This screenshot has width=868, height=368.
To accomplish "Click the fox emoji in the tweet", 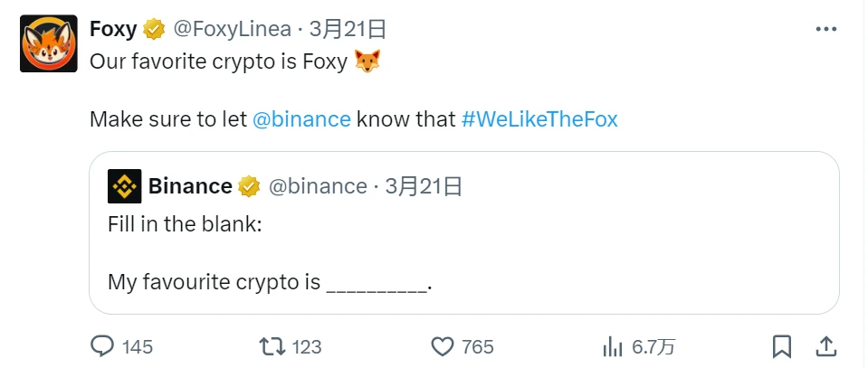I will pyautogui.click(x=367, y=63).
